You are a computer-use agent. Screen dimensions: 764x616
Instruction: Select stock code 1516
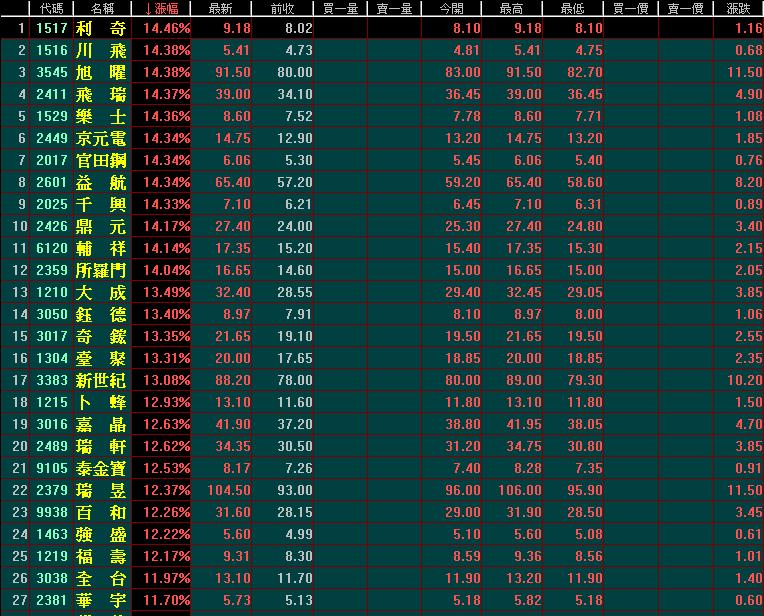[52, 50]
